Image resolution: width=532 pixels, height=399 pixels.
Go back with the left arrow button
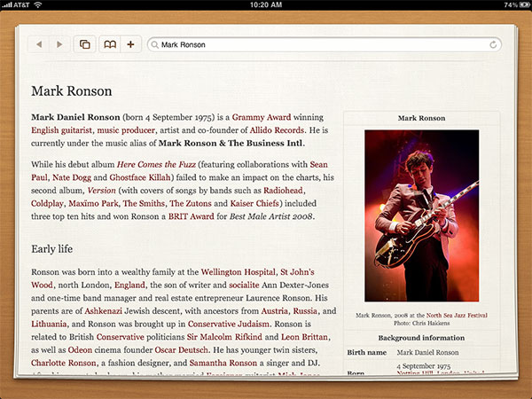tap(39, 44)
